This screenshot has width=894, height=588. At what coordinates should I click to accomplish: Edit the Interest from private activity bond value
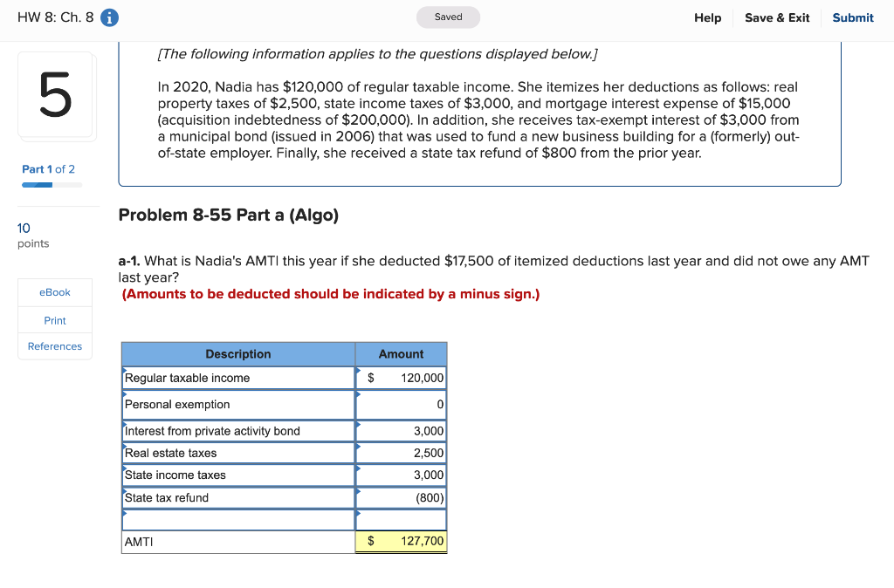tap(401, 430)
